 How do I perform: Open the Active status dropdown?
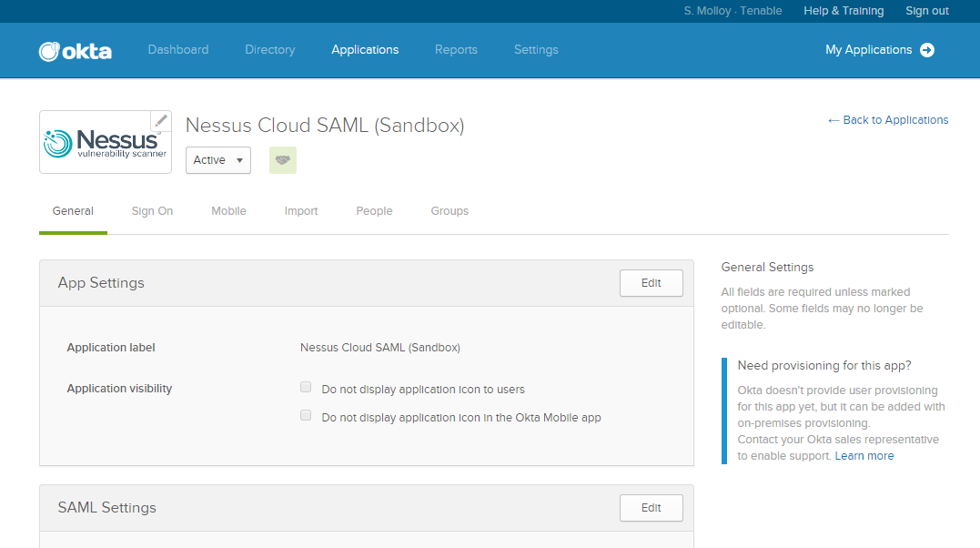[x=218, y=160]
